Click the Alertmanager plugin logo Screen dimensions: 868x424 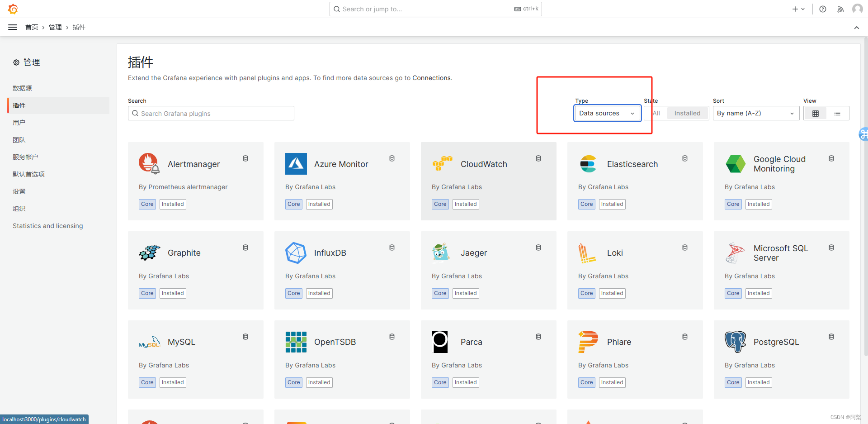tap(149, 164)
